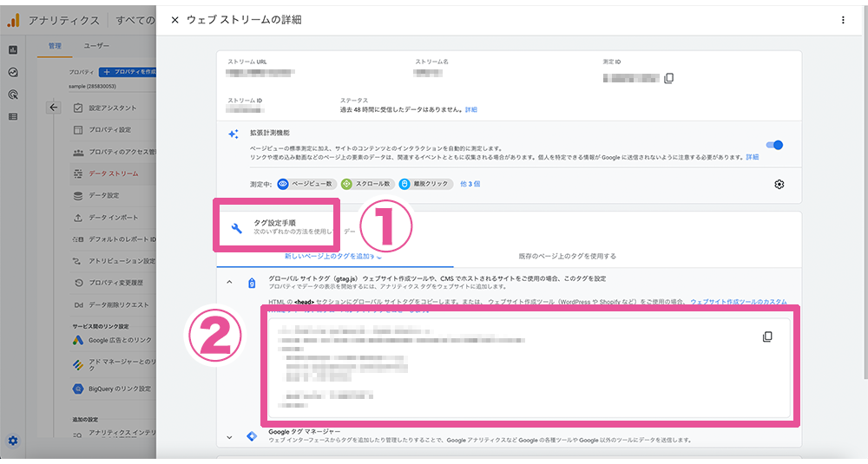Switch to 既存のページ上のタグを使用する tab
Image resolution: width=868 pixels, height=464 pixels.
click(x=568, y=257)
